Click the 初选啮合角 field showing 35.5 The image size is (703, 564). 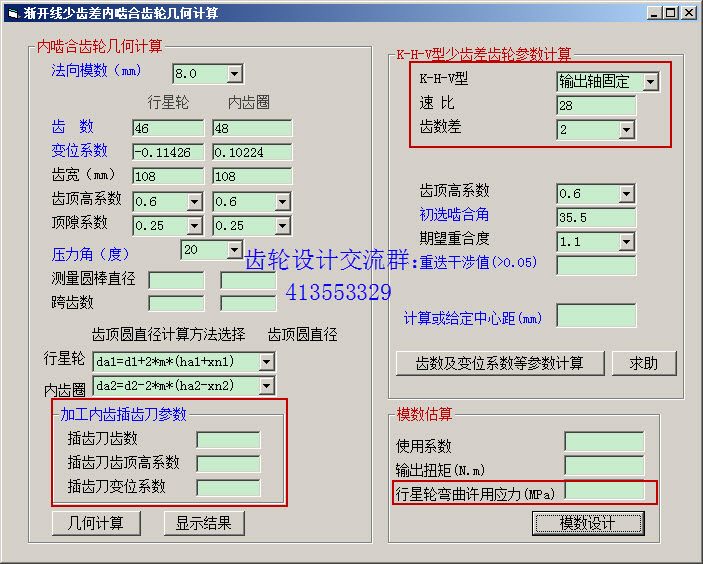click(x=596, y=217)
